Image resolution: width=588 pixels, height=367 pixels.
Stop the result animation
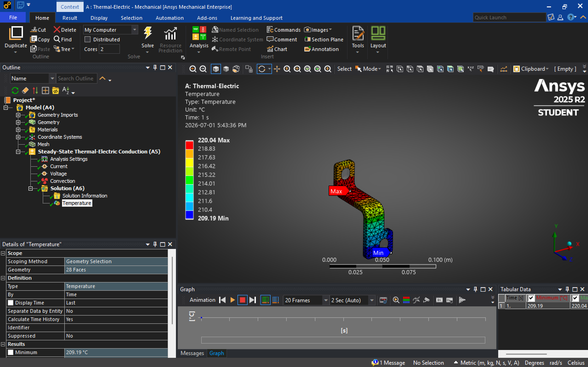[242, 300]
